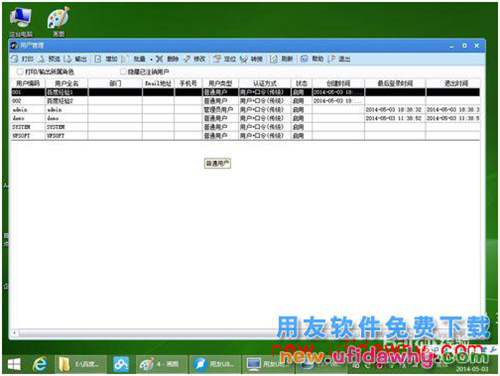Switch to the 用友U8 taskbar item with the blue icon

point(215,364)
